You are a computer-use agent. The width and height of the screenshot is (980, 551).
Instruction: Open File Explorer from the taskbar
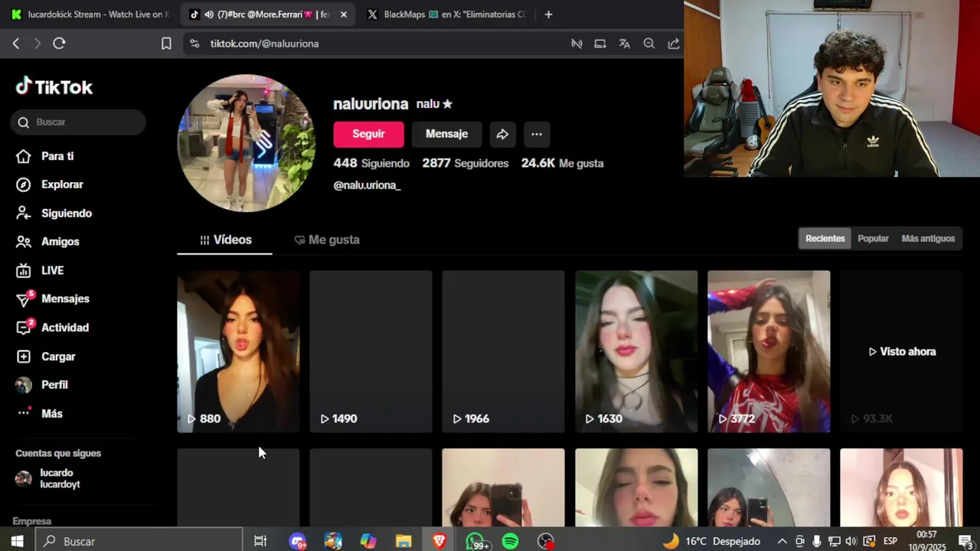403,541
